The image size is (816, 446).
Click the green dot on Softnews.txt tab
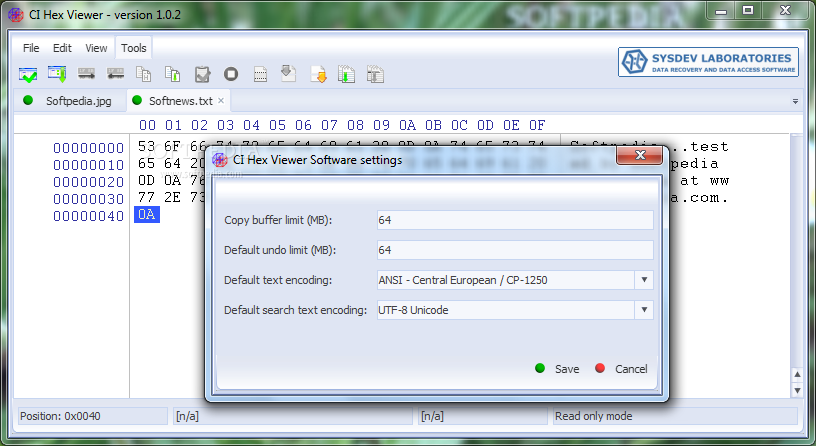pos(137,100)
